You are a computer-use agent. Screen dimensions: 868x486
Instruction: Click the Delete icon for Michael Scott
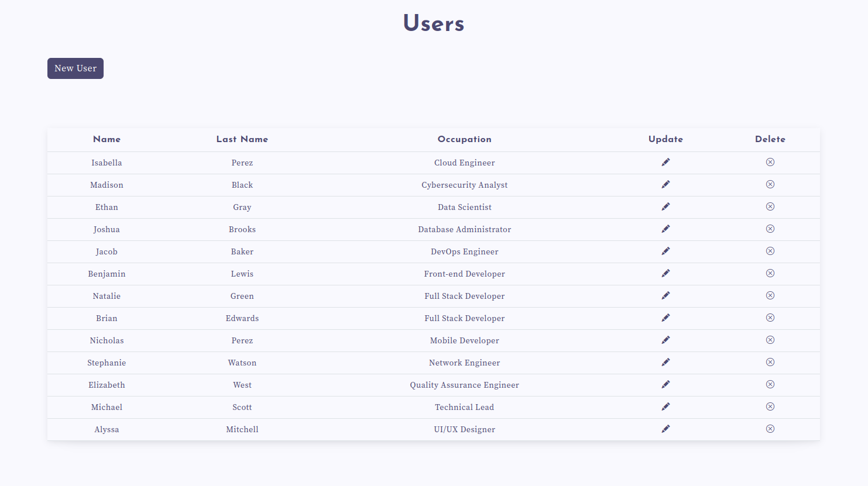pyautogui.click(x=770, y=406)
